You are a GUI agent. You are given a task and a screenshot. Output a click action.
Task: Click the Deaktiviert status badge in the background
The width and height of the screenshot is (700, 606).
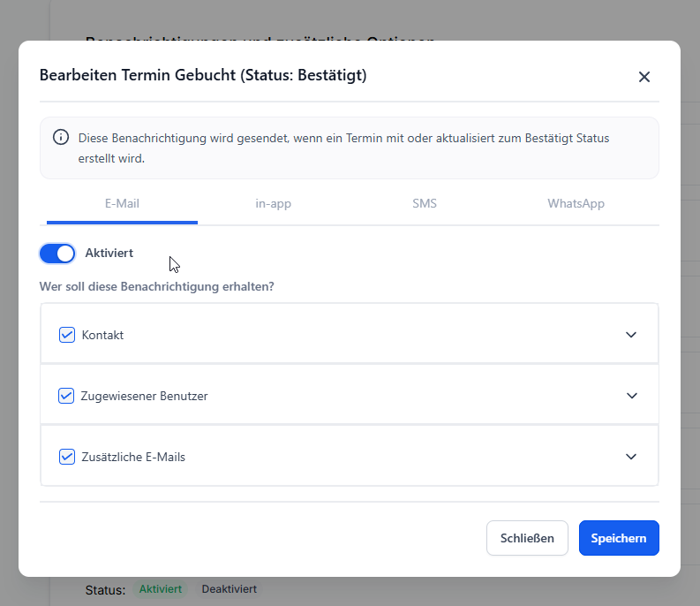click(x=230, y=589)
